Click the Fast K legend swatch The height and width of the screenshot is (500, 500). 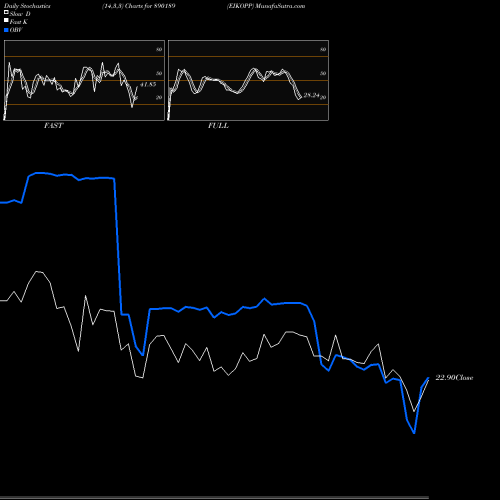click(6, 21)
